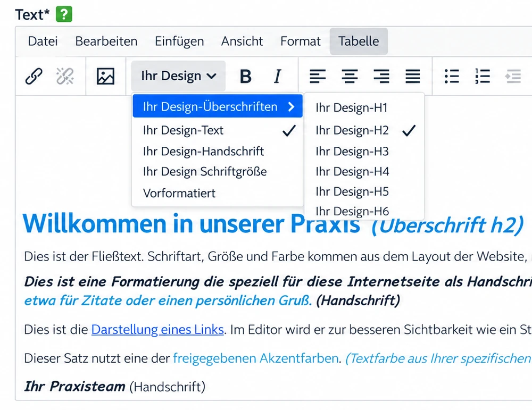532x410 pixels.
Task: Click the green help question mark icon
Action: pos(64,14)
